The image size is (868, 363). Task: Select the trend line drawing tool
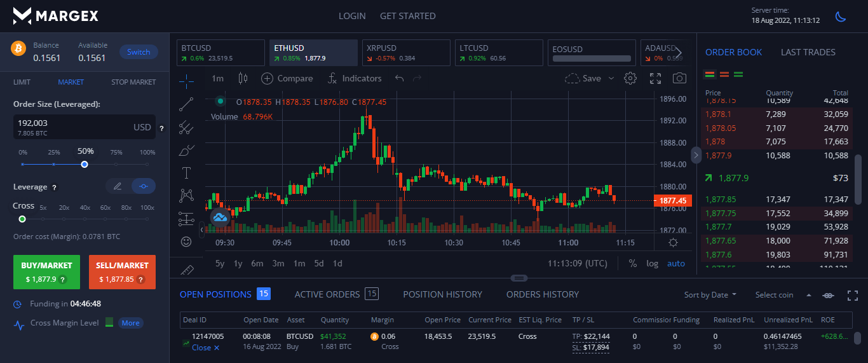186,104
